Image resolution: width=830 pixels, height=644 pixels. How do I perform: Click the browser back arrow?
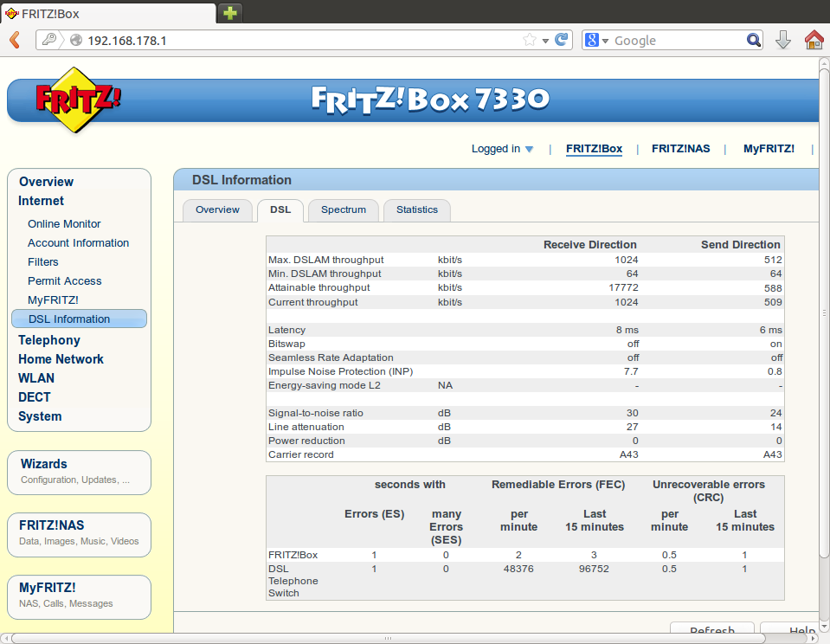[x=15, y=40]
